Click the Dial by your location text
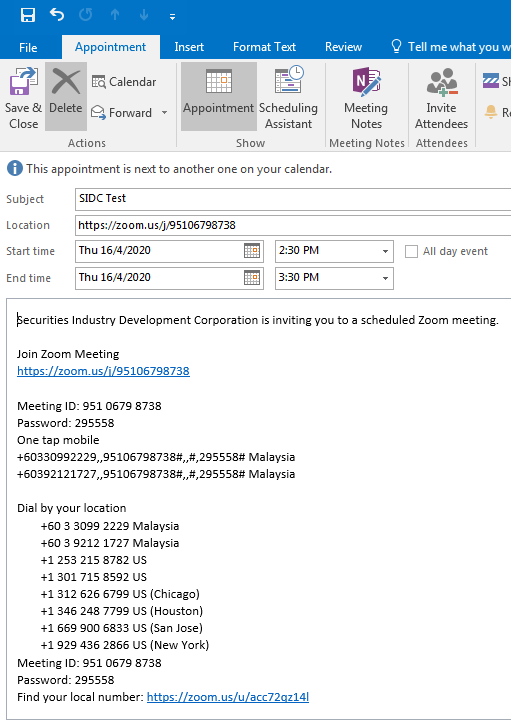Image resolution: width=512 pixels, height=727 pixels. 71,508
